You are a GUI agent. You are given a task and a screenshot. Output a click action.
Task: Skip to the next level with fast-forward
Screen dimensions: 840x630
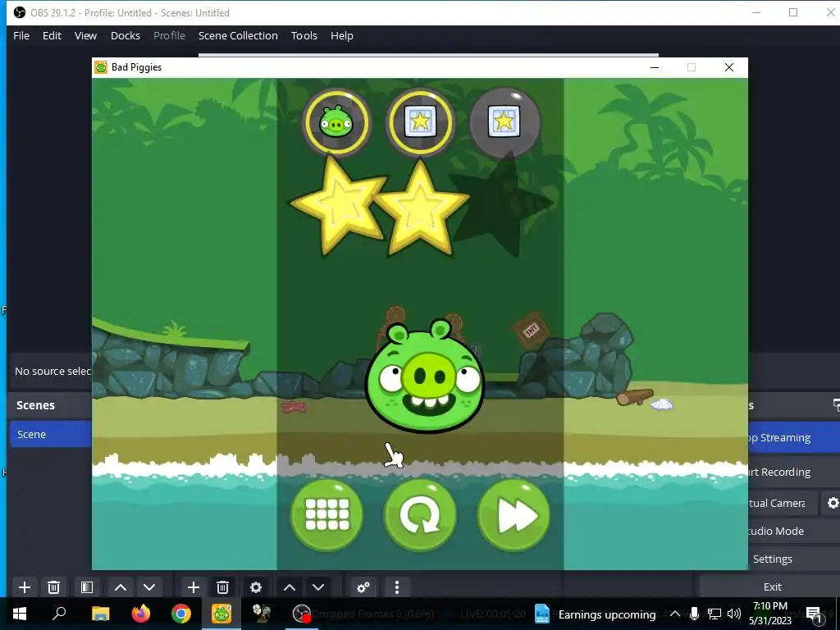click(514, 515)
